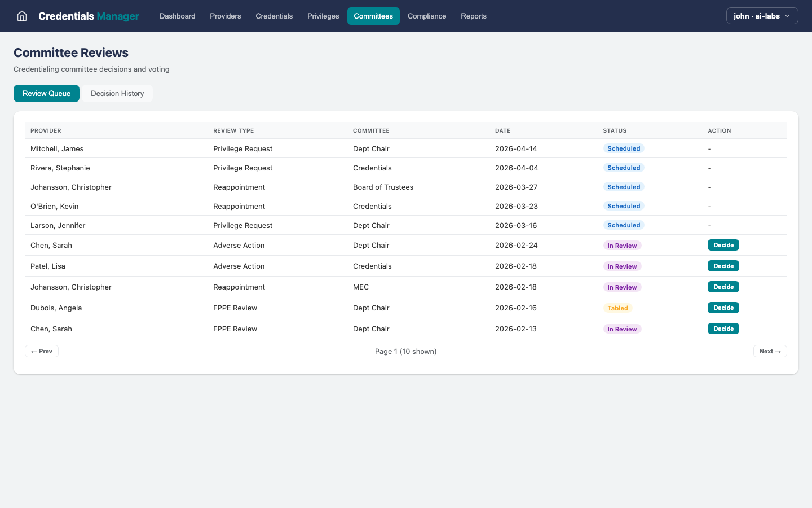This screenshot has height=508, width=812.
Task: Click Decide for Chen, Sarah Adverse Action
Action: (723, 245)
